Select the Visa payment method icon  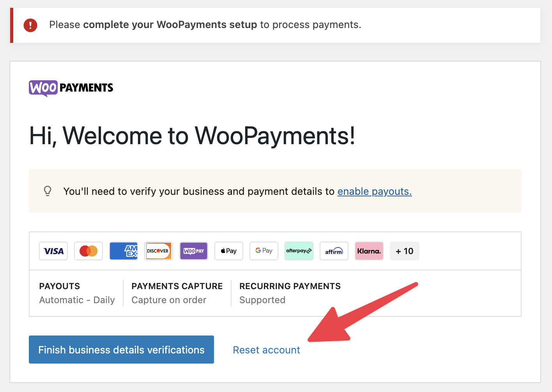pos(53,251)
